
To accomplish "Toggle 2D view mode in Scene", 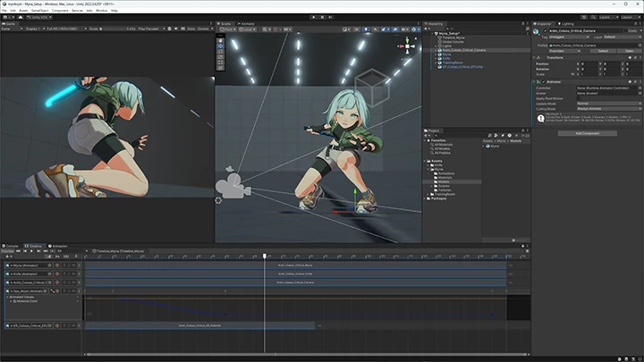I will (357, 29).
